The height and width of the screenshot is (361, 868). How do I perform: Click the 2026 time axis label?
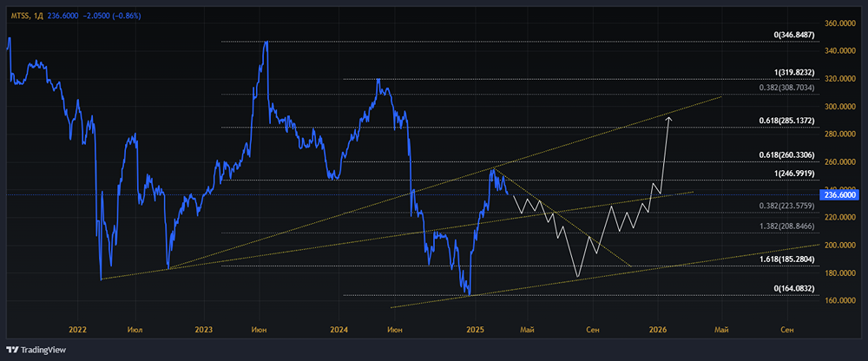pyautogui.click(x=657, y=330)
